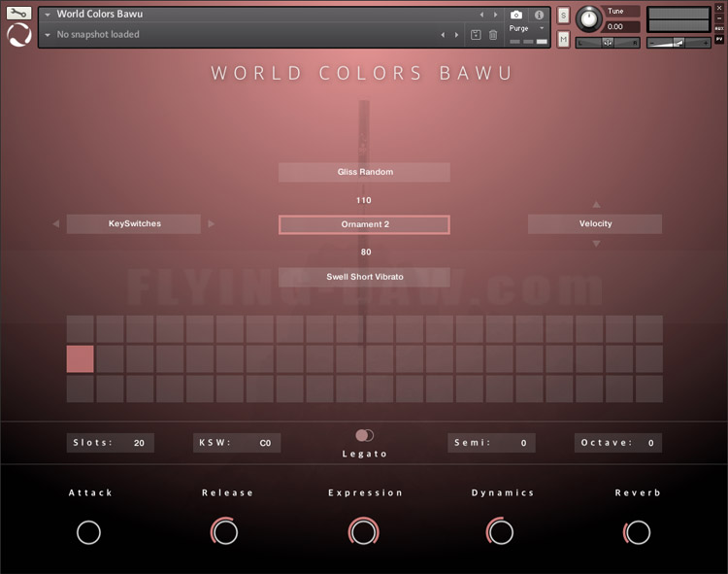This screenshot has width=728, height=574.
Task: Click the Tune label
Action: [615, 11]
